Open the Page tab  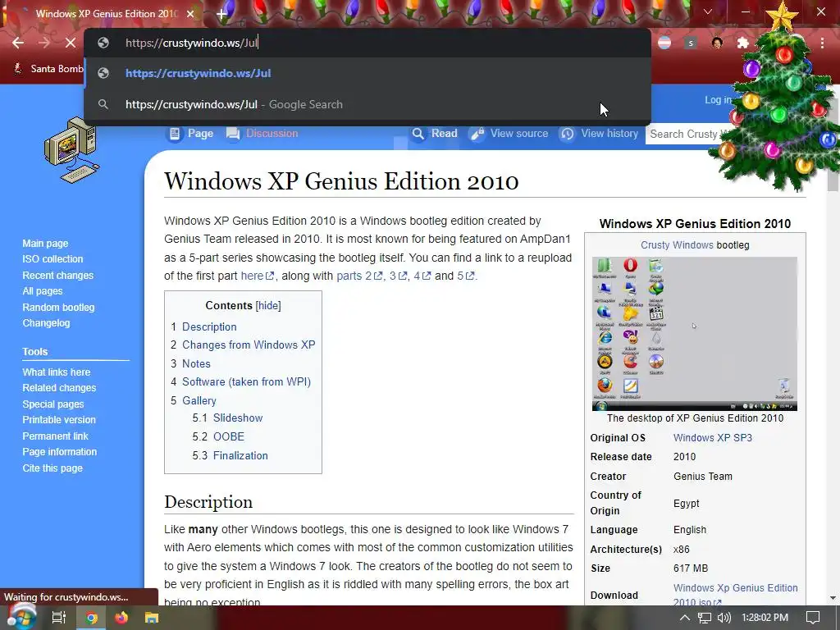190,134
